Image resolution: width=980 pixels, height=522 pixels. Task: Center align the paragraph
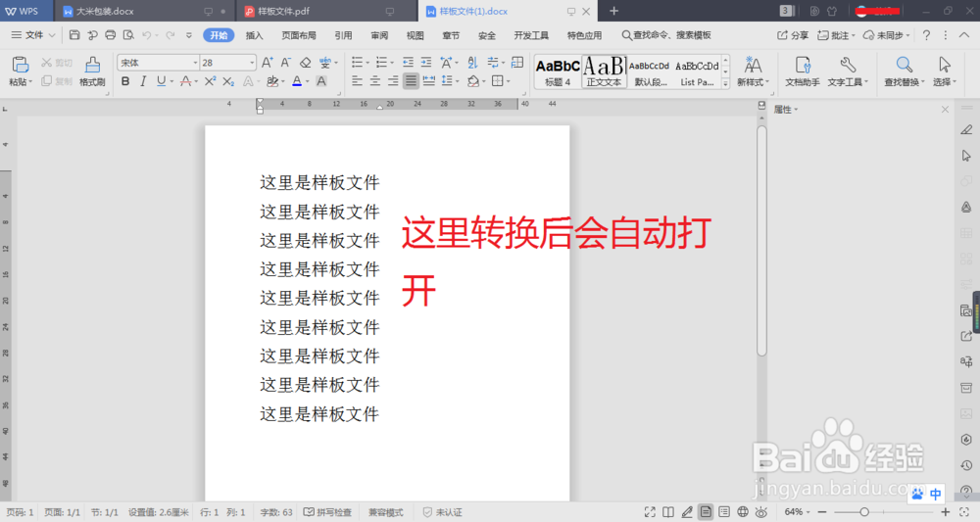[x=375, y=80]
